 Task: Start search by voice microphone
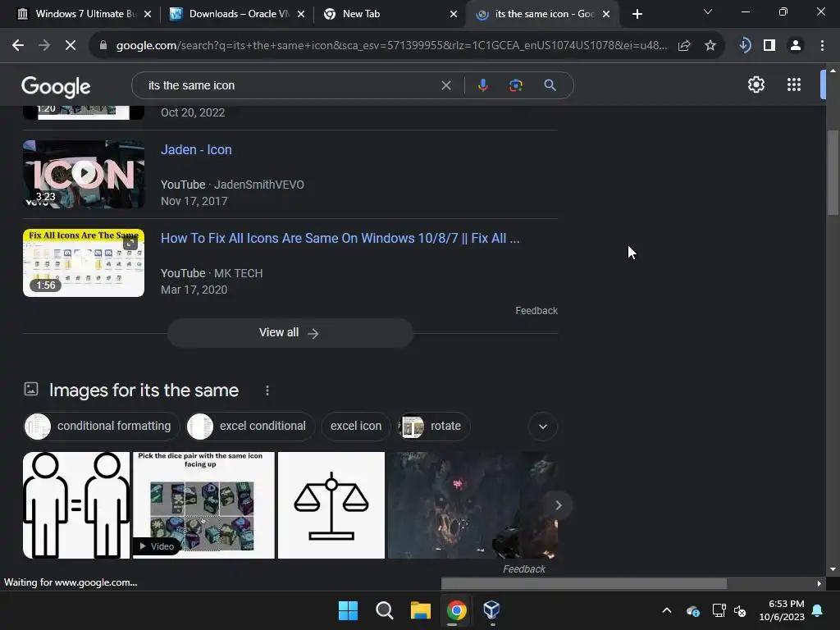coord(482,85)
